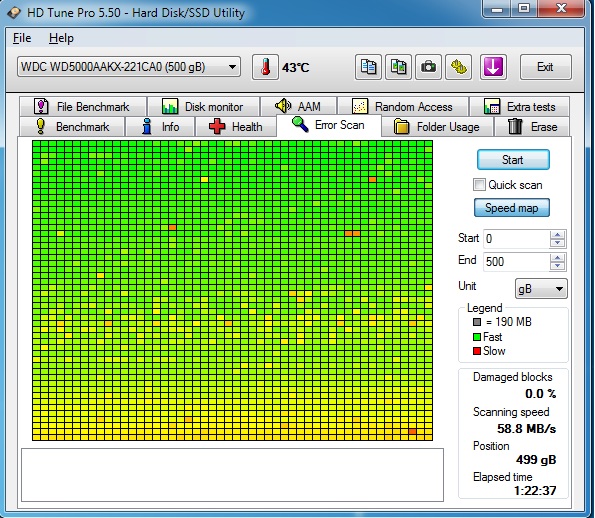The width and height of the screenshot is (595, 518).
Task: Enable the Quick scan checkbox
Action: [479, 185]
